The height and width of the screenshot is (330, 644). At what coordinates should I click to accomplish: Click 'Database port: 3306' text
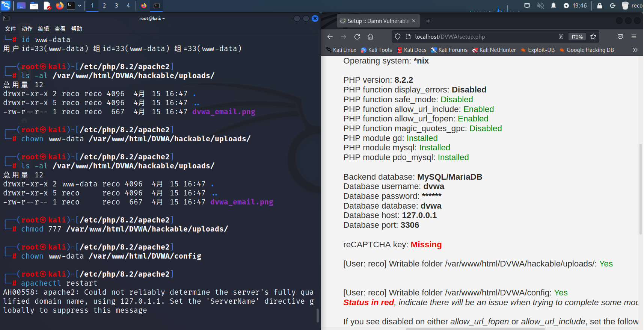click(x=381, y=225)
